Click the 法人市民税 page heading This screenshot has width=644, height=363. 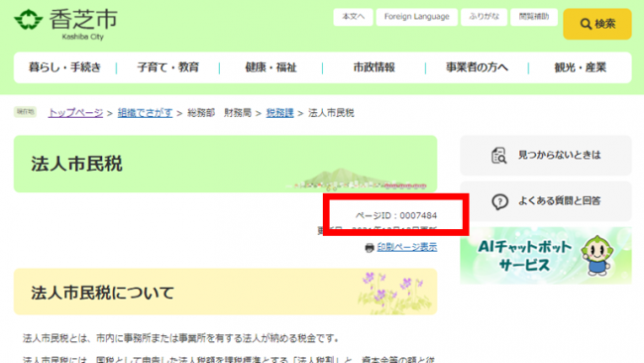77,164
